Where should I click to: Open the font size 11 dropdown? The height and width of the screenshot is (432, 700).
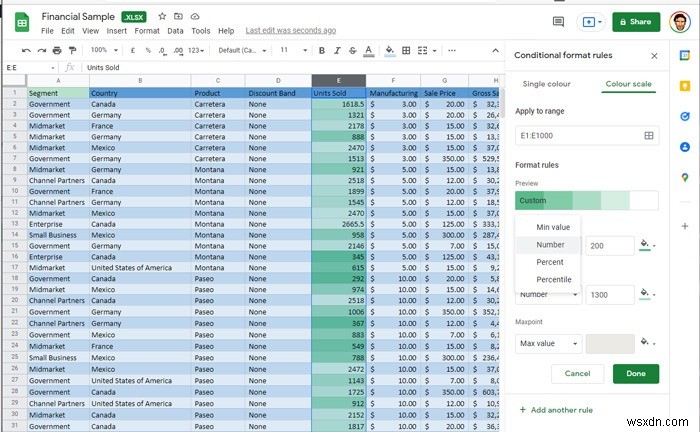point(294,50)
